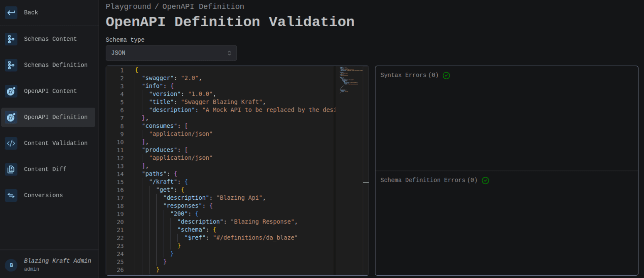644x278 pixels.
Task: Go to Schemas Content page
Action: pyautogui.click(x=48, y=39)
